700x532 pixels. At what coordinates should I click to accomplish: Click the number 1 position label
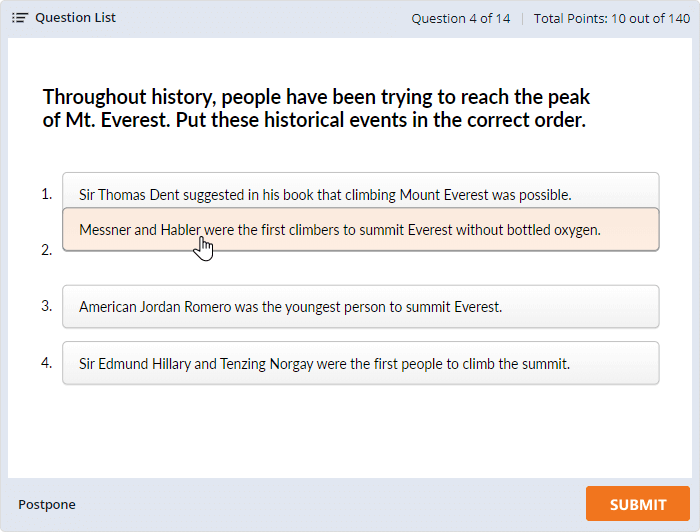47,194
